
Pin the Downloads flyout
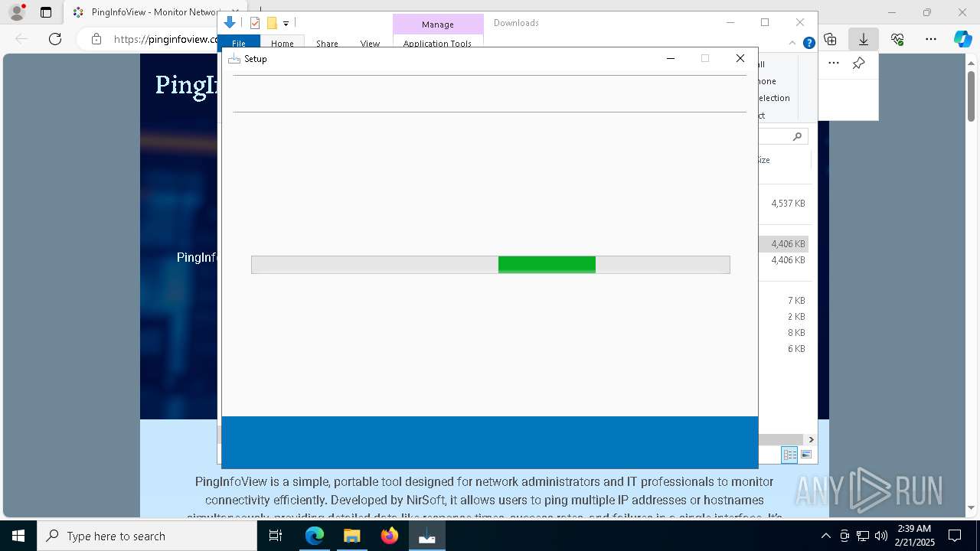pos(858,64)
